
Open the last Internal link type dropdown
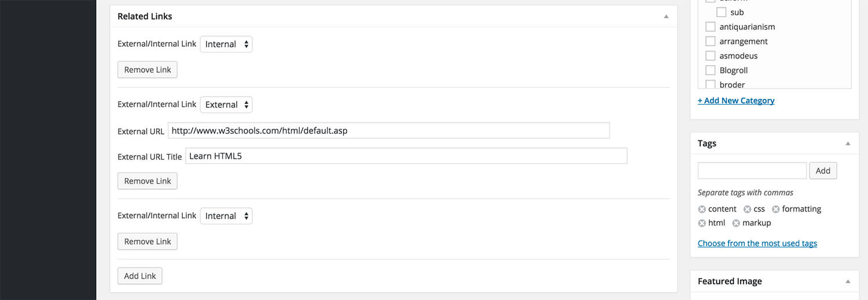[x=226, y=216]
